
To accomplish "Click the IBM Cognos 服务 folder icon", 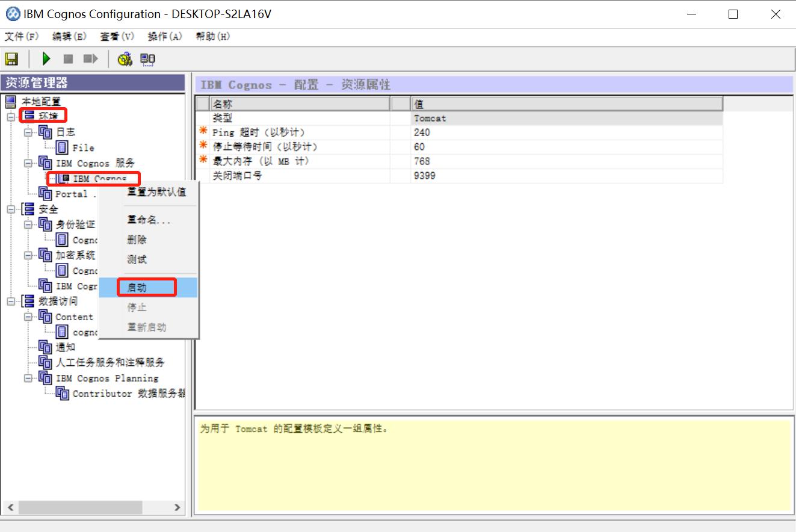I will click(45, 163).
